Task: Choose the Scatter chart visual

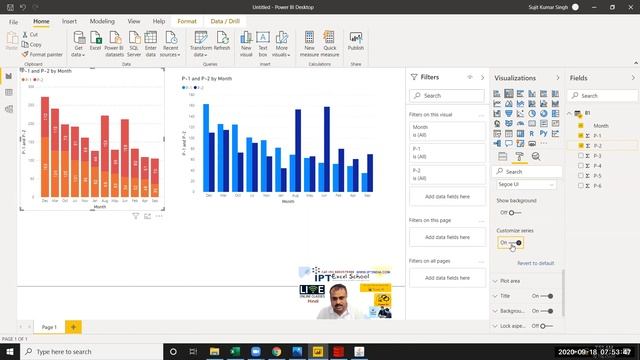Action: [x=520, y=113]
